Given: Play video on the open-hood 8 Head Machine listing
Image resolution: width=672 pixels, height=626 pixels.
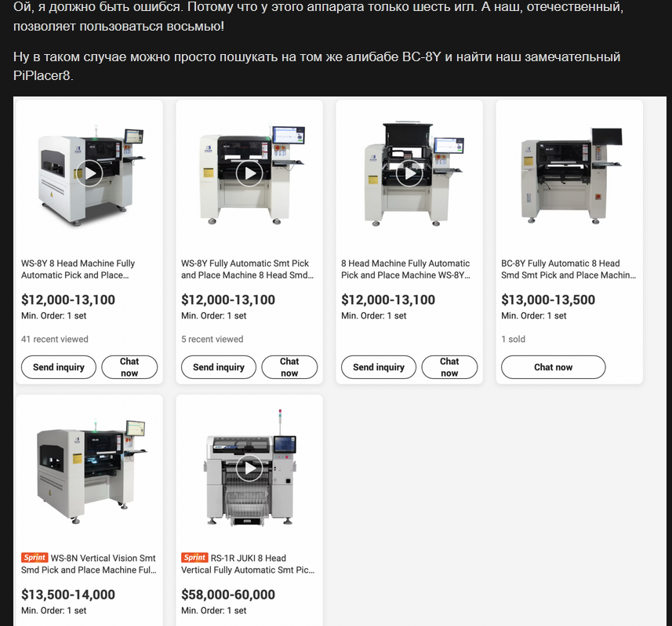Looking at the screenshot, I should click(x=409, y=173).
